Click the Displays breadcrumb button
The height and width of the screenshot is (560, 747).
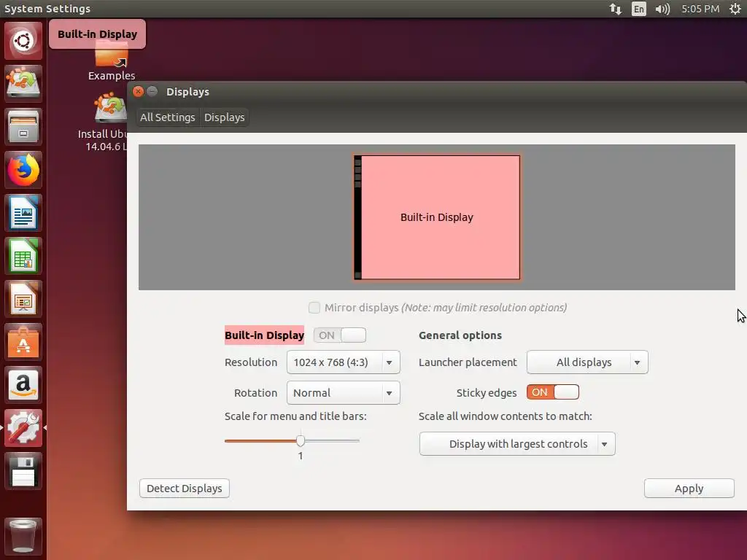click(225, 117)
